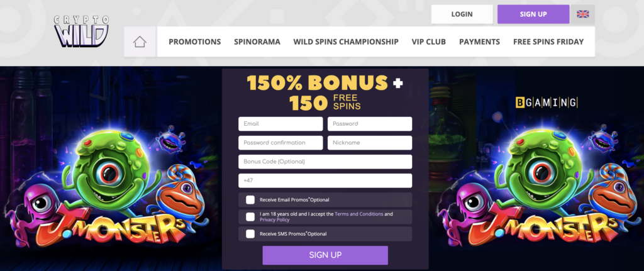Click the Login button in the header

[462, 14]
